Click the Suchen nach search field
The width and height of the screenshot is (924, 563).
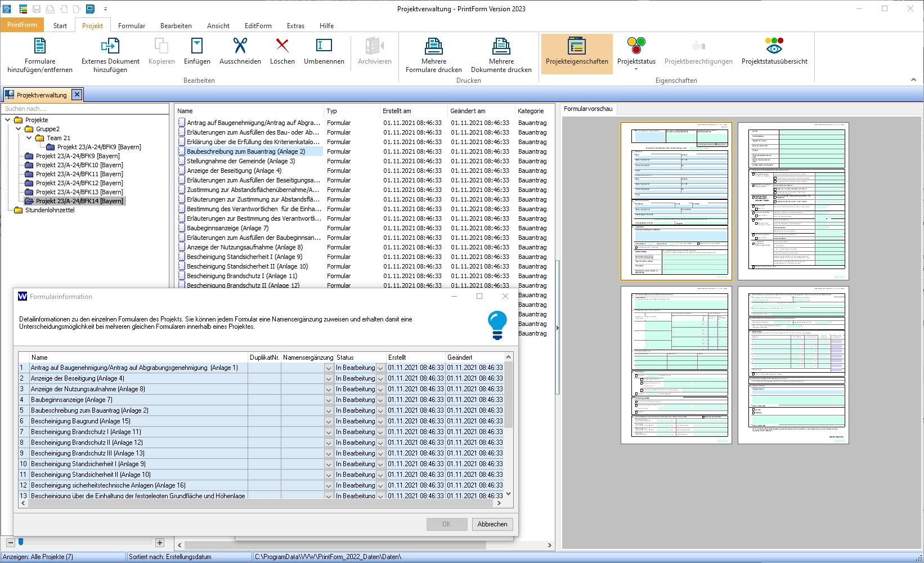tap(84, 109)
